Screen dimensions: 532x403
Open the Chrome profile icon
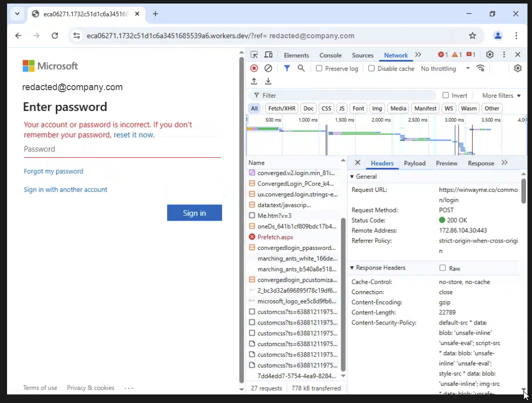(x=498, y=36)
